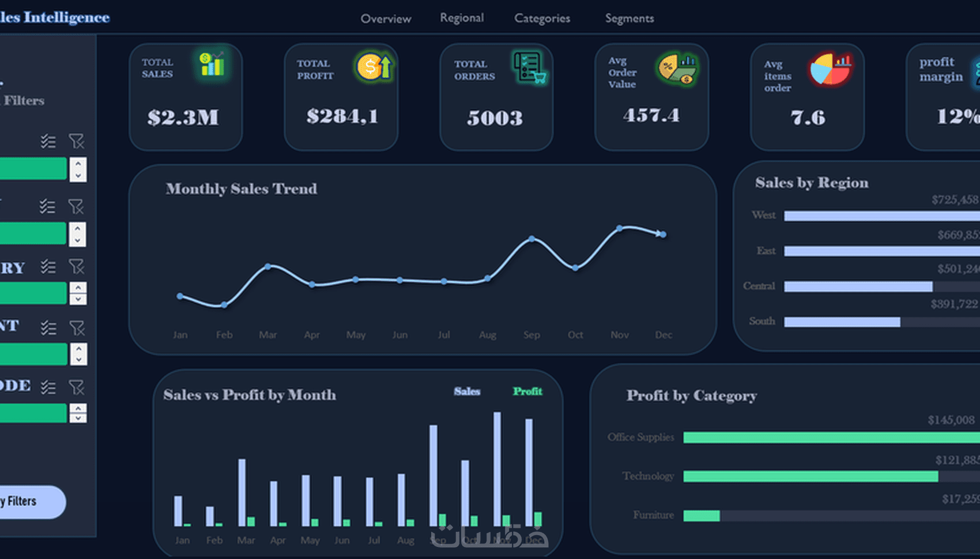Click the Total Profit dollar coin icon
The image size is (980, 559).
click(374, 67)
